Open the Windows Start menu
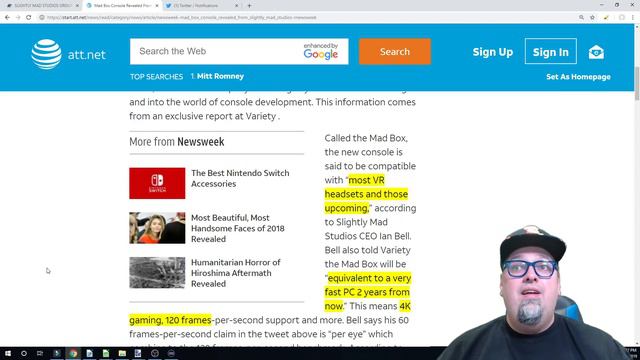640x360 pixels. tap(8, 353)
